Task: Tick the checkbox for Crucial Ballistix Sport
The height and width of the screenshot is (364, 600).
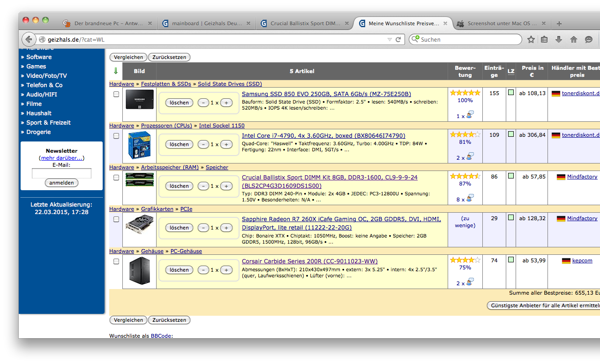Action: (116, 178)
